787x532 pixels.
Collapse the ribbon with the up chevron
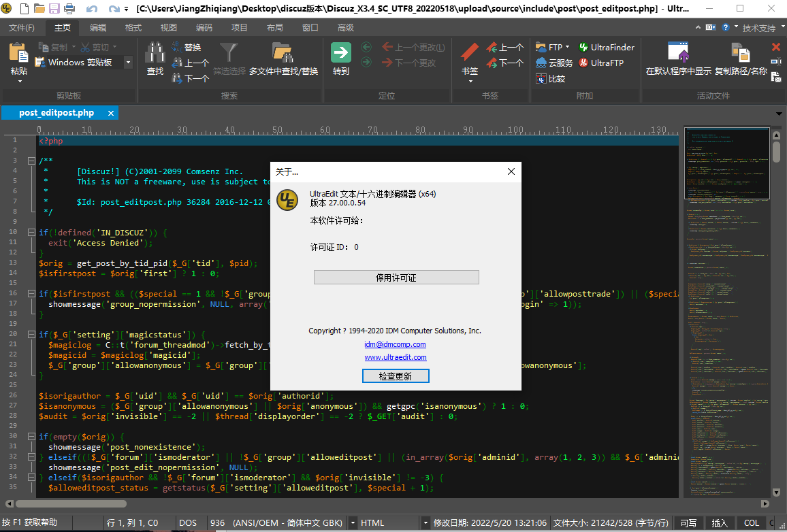click(x=698, y=28)
